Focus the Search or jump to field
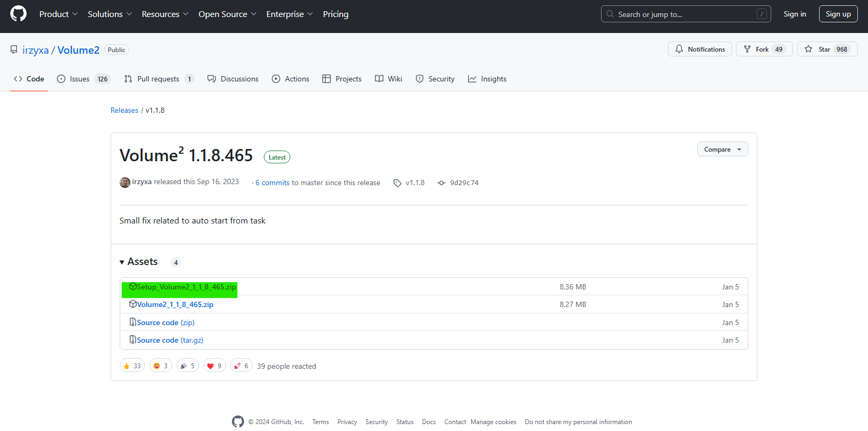Image resolution: width=868 pixels, height=431 pixels. click(x=686, y=14)
